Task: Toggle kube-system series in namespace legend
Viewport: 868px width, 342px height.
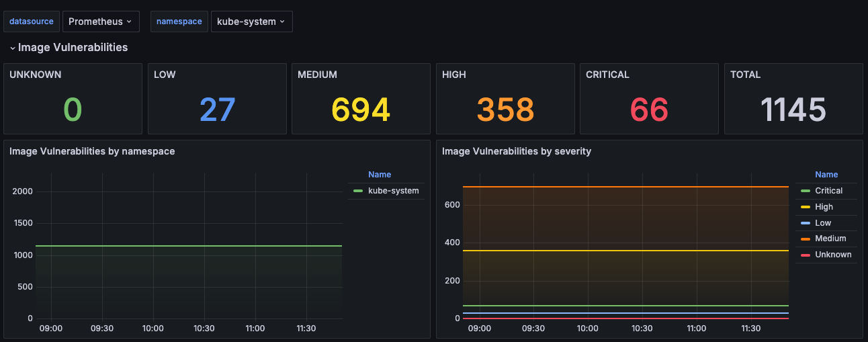Action: pyautogui.click(x=394, y=191)
